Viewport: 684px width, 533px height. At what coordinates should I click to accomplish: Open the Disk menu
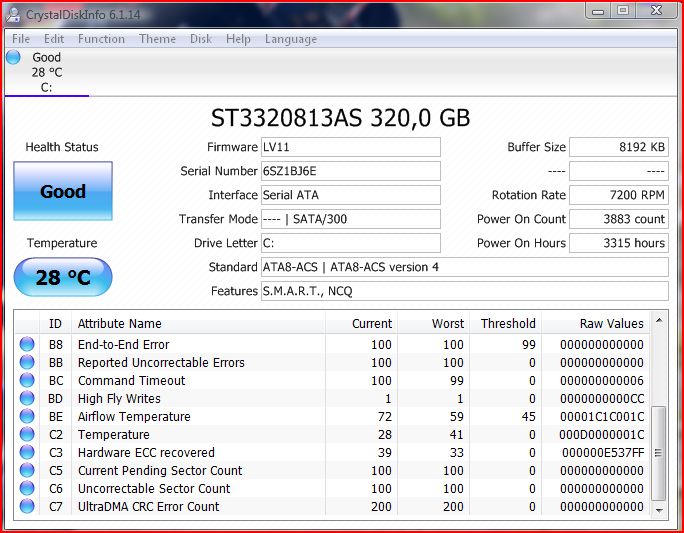[x=201, y=39]
